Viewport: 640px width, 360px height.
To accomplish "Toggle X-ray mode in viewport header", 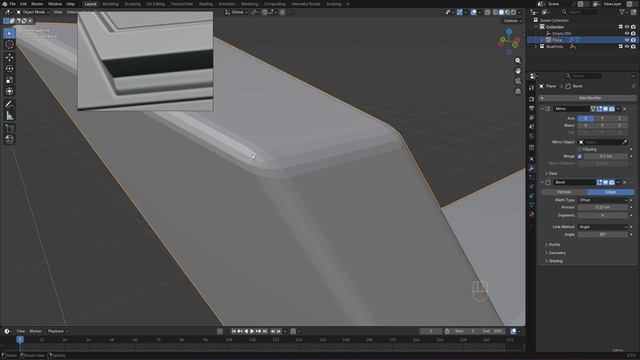I will [x=487, y=12].
